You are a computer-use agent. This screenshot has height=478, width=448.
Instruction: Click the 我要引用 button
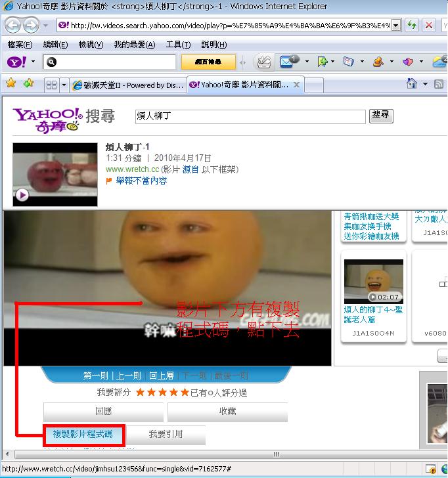(166, 435)
